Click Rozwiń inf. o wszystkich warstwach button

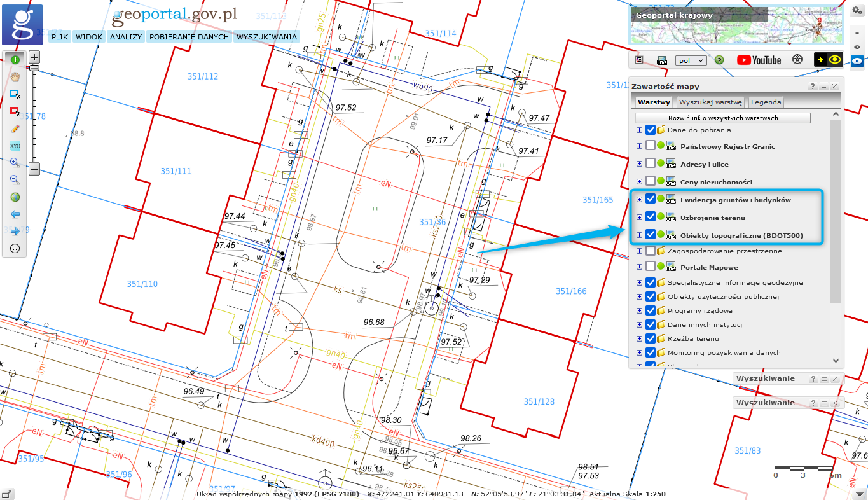point(722,118)
